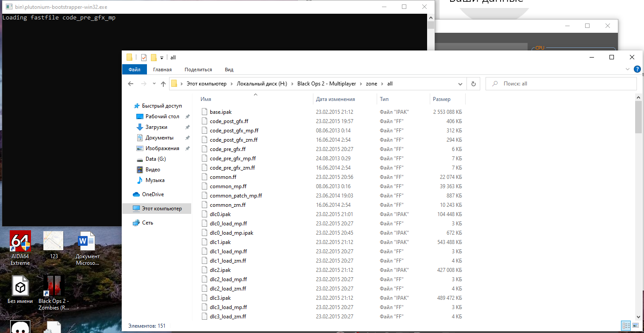Image resolution: width=644 pixels, height=333 pixels.
Task: Open Black Ops 2 - Zombies shortcut
Action: click(54, 293)
